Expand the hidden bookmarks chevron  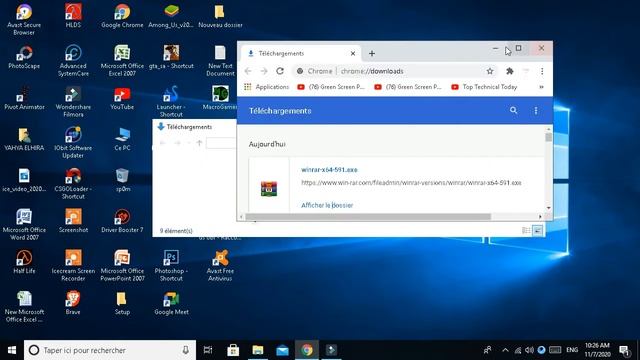coord(542,87)
